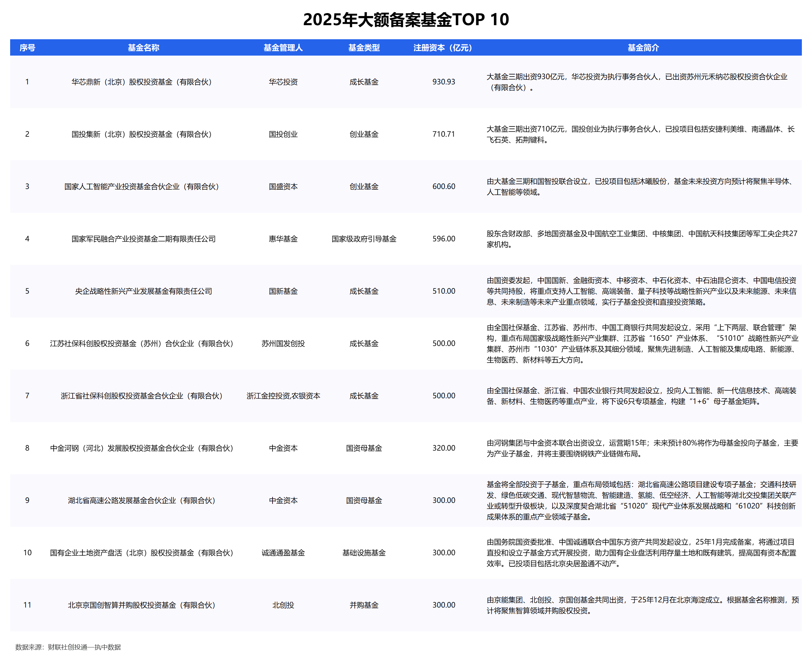Click registered capital value 930.93
This screenshot has width=812, height=653.
443,82
